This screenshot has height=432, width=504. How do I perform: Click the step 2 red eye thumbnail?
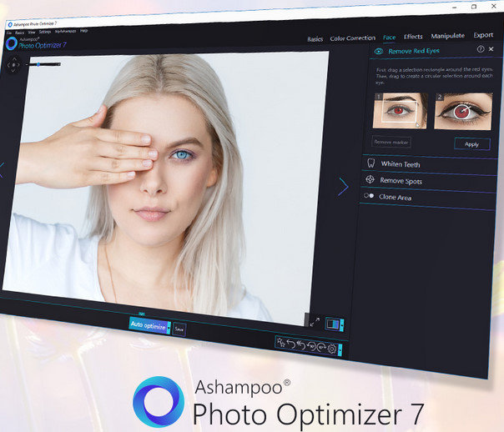463,112
